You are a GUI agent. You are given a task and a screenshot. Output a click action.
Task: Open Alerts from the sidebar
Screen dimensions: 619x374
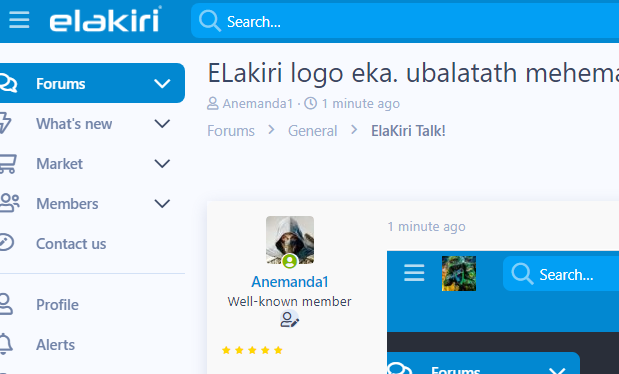click(55, 345)
